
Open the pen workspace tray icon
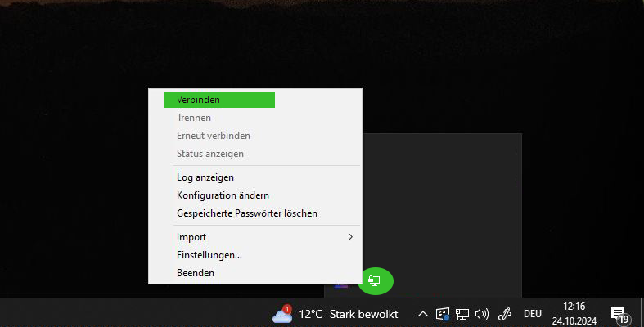(x=504, y=314)
